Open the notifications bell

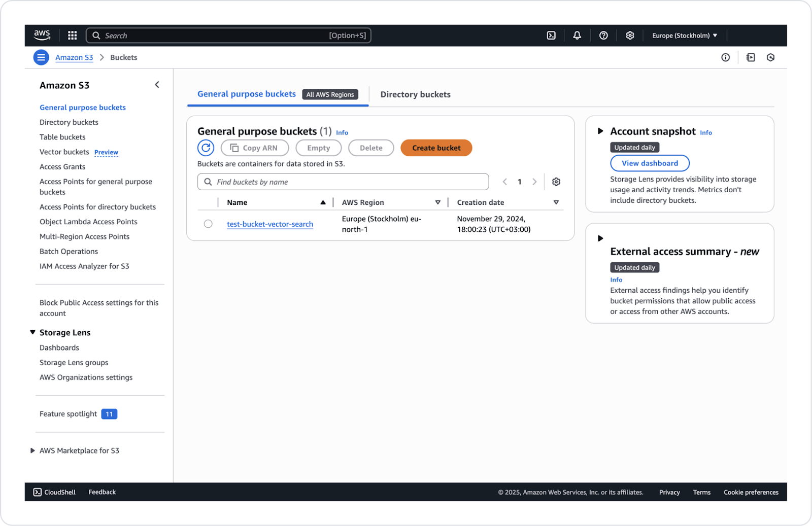(577, 36)
